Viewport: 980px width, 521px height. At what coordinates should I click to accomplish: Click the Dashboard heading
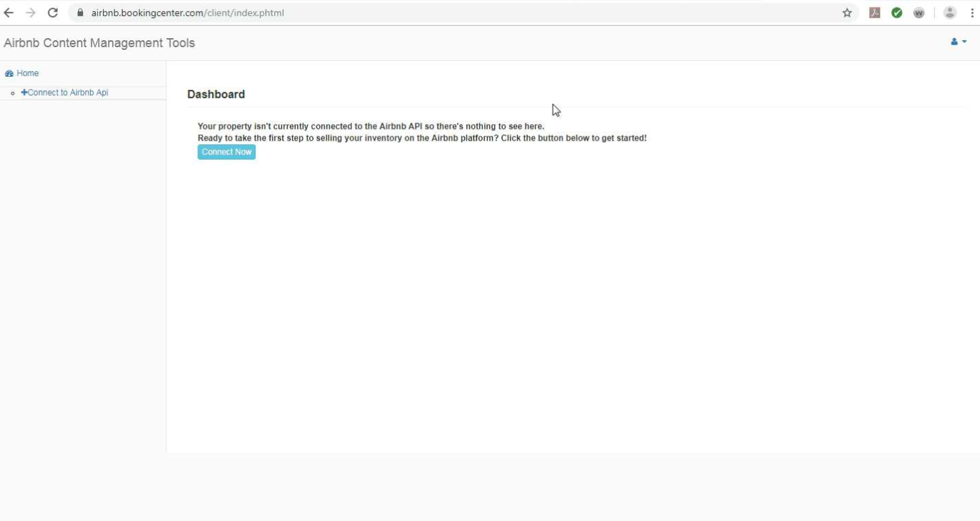[216, 94]
